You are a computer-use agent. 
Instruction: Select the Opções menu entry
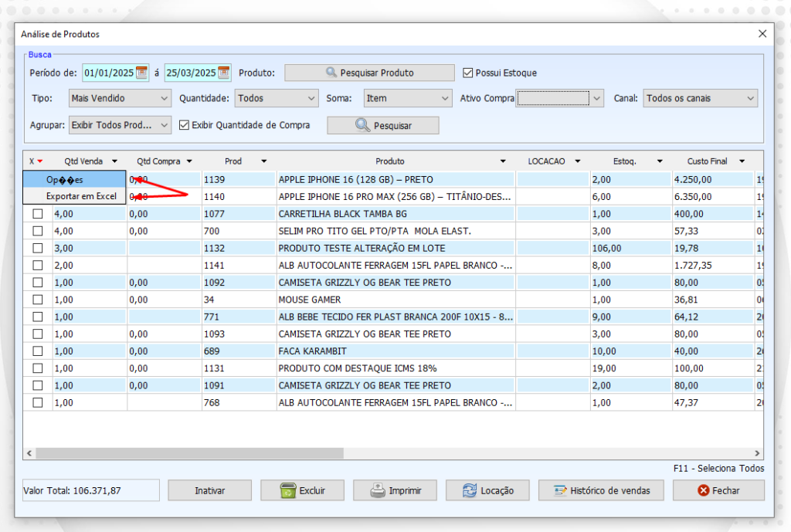pos(74,179)
